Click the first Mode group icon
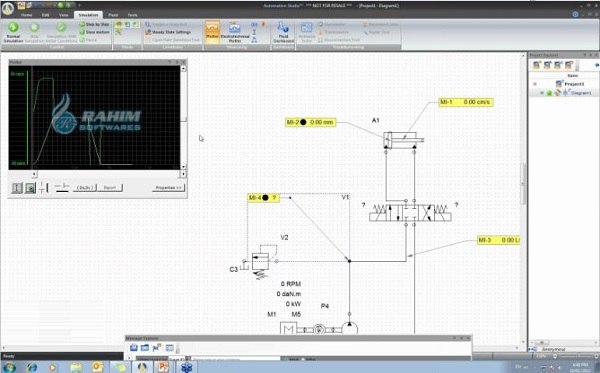Screen dimensions: 600x373 [x=119, y=24]
